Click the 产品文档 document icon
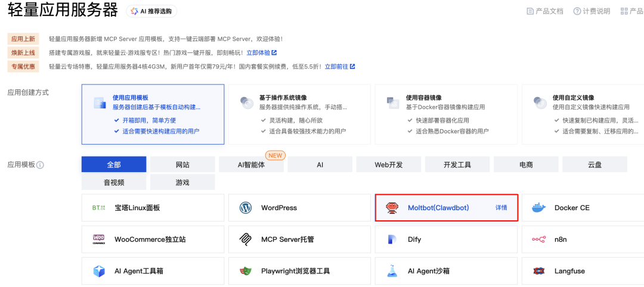The width and height of the screenshot is (644, 287). point(530,11)
